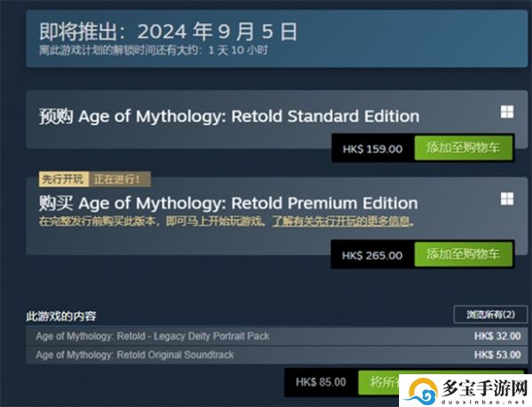Screen dimensions: 532x407
Task: Open Legacy Deity Portrait Pack entry
Action: [x=277, y=336]
